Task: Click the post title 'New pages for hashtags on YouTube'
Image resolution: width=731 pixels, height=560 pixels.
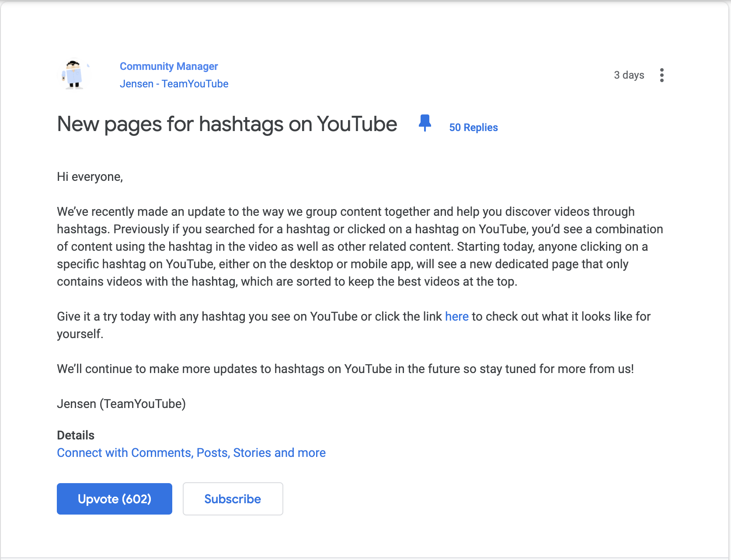Action: tap(227, 124)
